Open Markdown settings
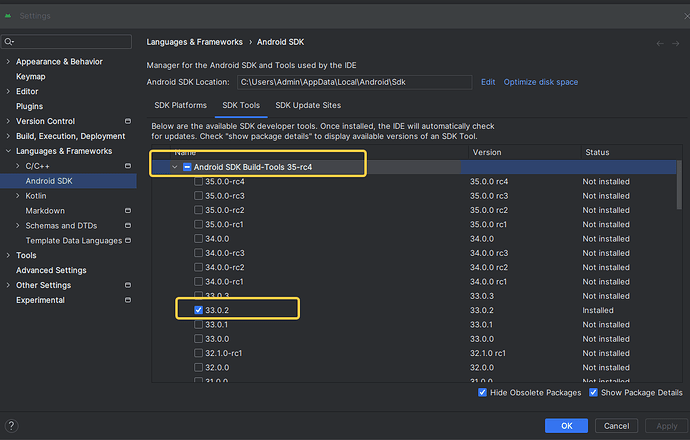This screenshot has width=690, height=440. coord(45,211)
